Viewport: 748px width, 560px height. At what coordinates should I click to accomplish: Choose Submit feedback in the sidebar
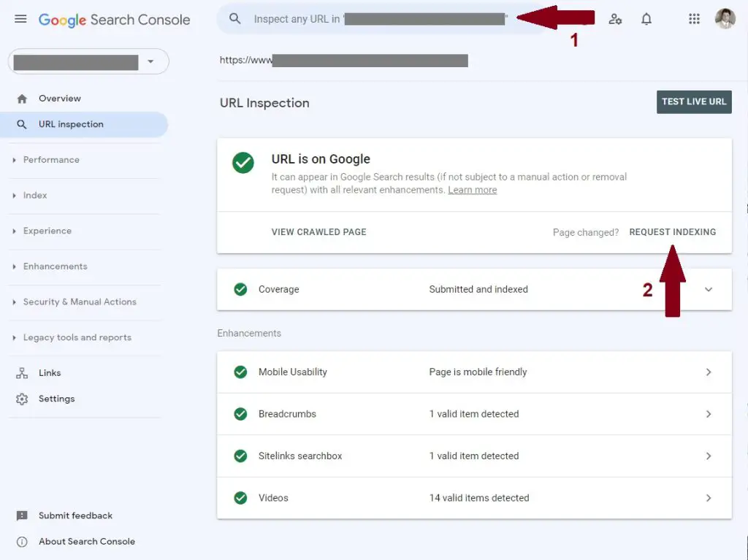pyautogui.click(x=75, y=515)
